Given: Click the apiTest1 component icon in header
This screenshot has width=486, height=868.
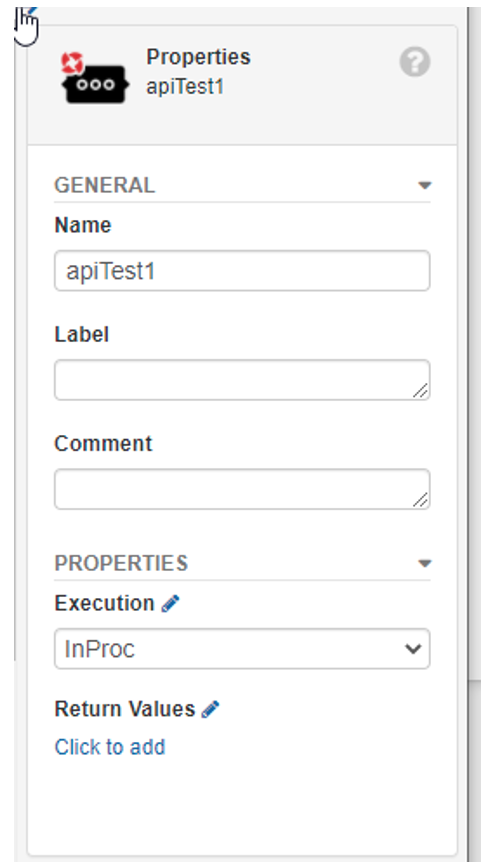Looking at the screenshot, I should click(x=96, y=79).
